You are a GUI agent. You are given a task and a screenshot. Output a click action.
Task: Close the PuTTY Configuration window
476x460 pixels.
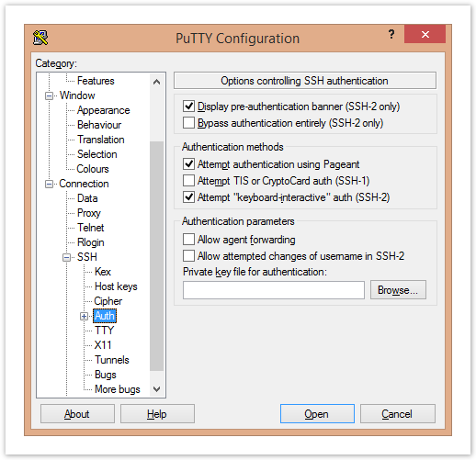[x=425, y=34]
